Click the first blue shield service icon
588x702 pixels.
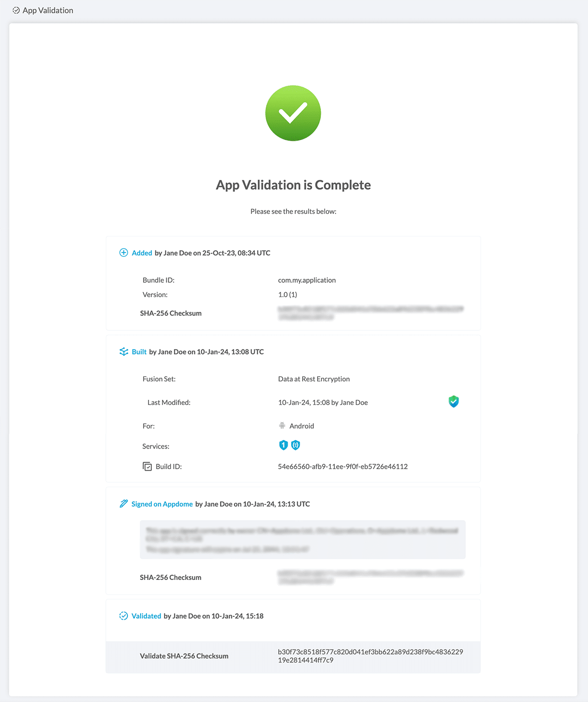[x=283, y=445]
